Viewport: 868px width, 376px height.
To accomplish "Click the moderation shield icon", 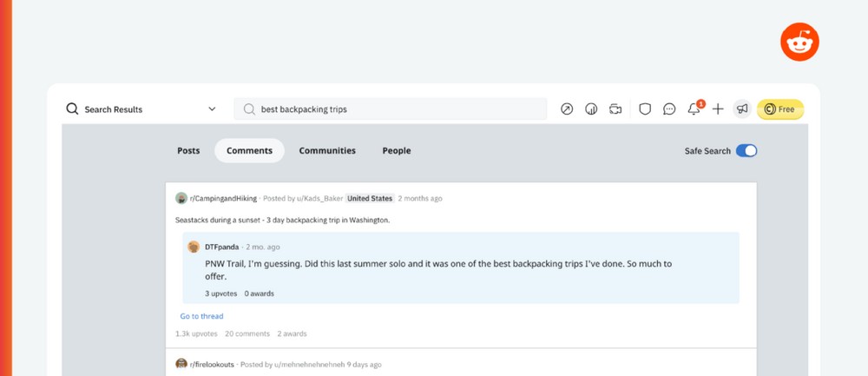I will 645,109.
